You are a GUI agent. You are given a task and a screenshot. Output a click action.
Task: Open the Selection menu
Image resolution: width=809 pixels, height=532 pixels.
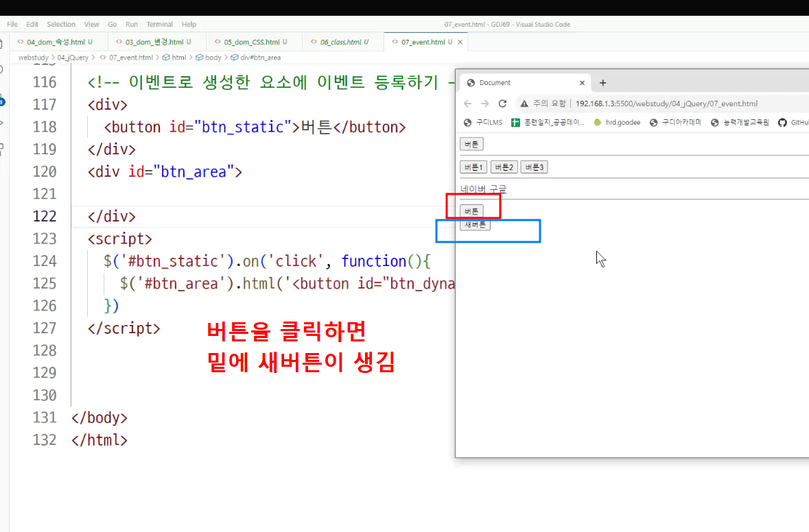61,24
